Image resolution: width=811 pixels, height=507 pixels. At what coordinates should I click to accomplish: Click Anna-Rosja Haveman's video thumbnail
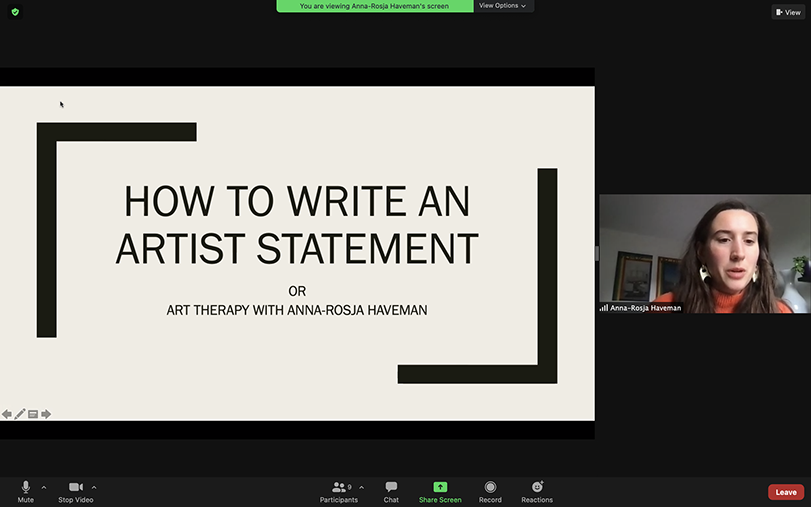pyautogui.click(x=704, y=254)
